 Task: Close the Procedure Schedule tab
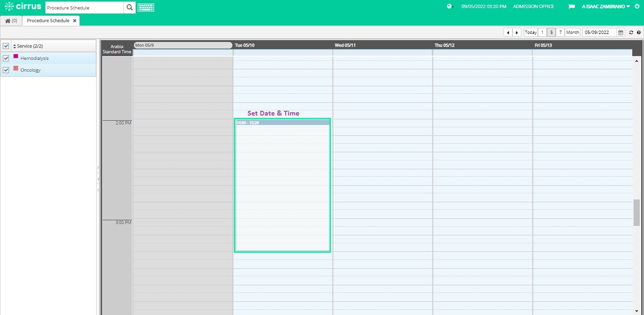click(74, 21)
